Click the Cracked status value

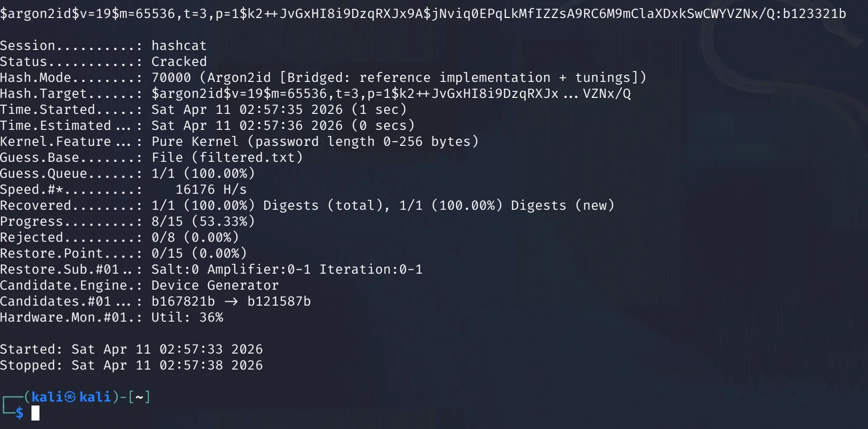coord(179,61)
